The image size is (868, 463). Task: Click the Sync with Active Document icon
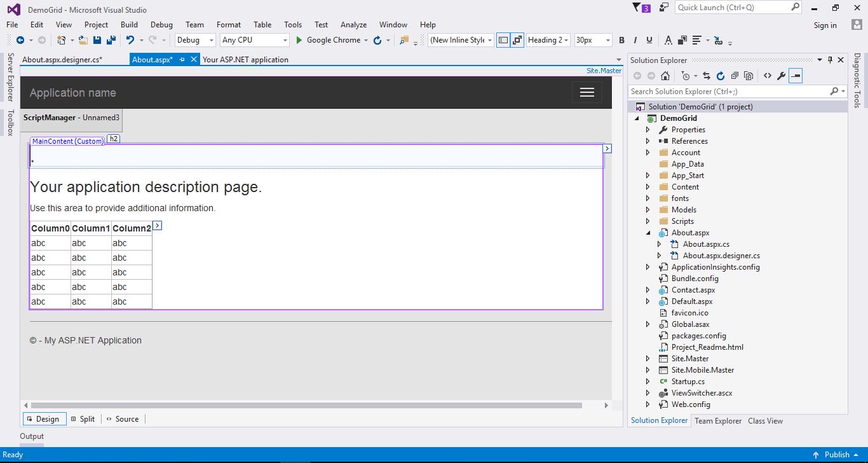(707, 75)
